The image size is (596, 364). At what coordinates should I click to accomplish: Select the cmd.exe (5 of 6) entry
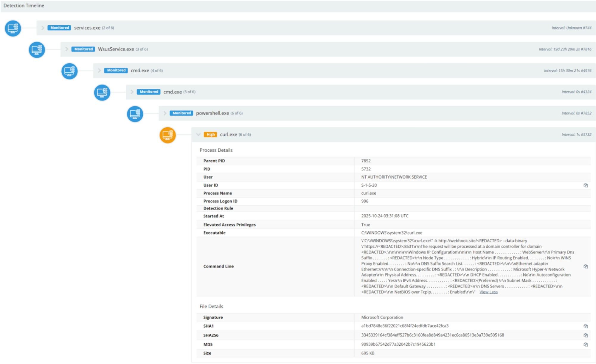tap(173, 92)
